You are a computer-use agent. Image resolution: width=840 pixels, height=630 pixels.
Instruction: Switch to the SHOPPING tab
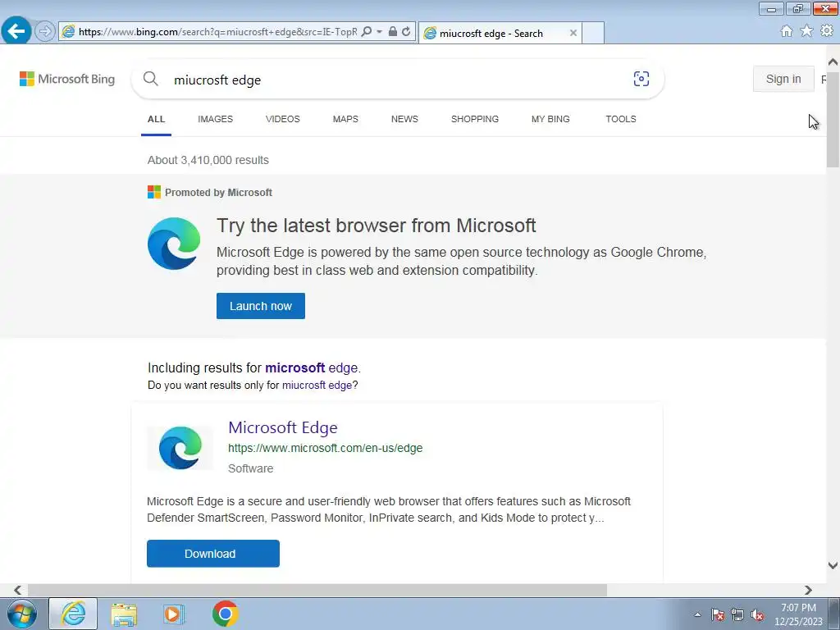click(475, 119)
